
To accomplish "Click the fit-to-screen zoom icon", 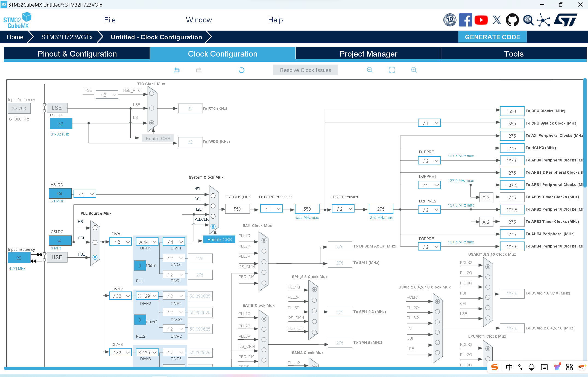I will (392, 70).
